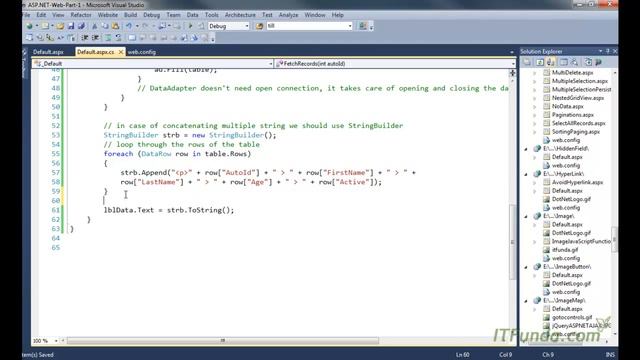Expand the AvoidHyperlink.aspx node
640x360 pixels.
[x=535, y=182]
